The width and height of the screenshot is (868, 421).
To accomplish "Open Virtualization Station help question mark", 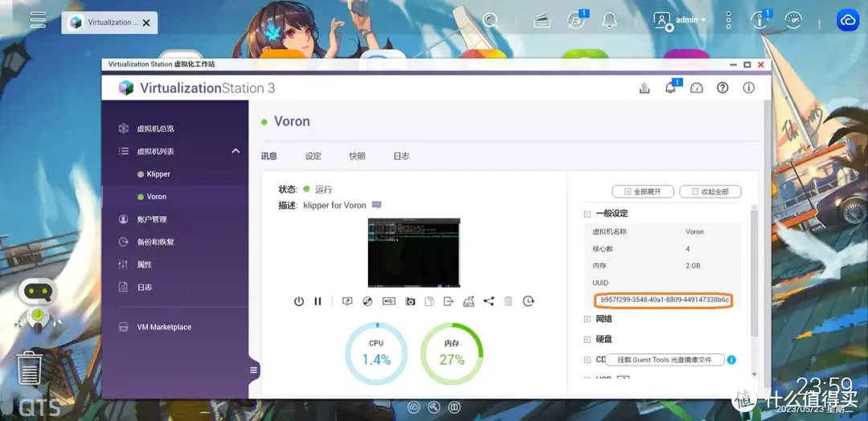I will click(x=723, y=88).
